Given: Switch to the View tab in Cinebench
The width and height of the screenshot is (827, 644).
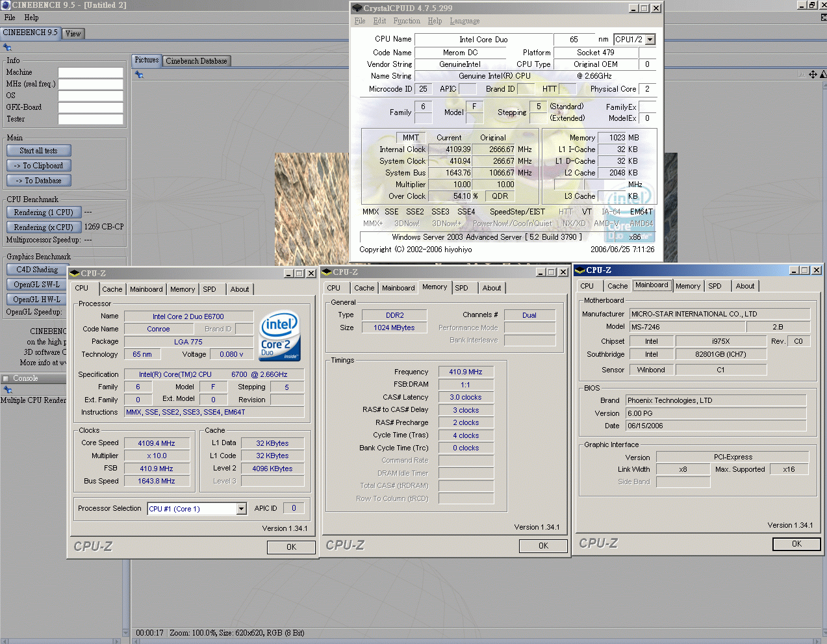Looking at the screenshot, I should [x=73, y=34].
